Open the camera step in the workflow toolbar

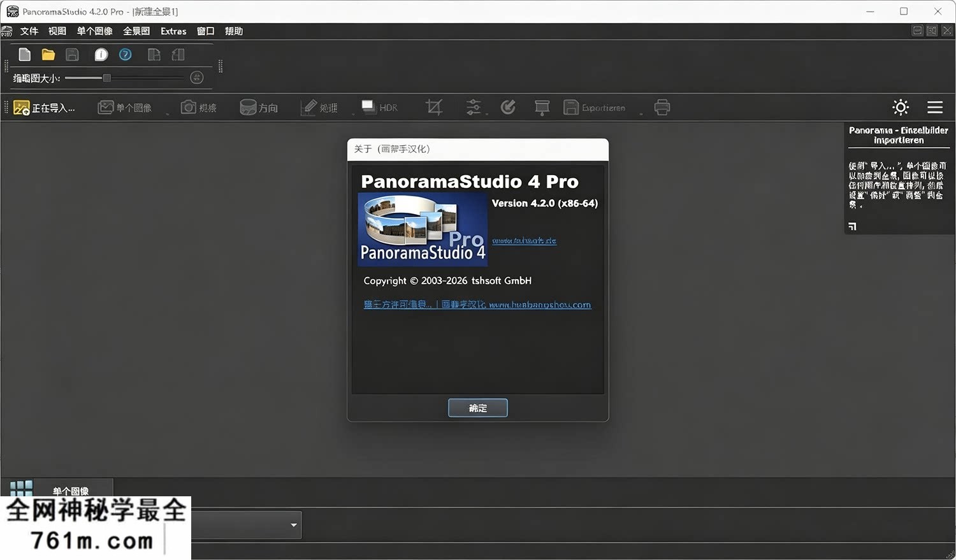tap(199, 108)
